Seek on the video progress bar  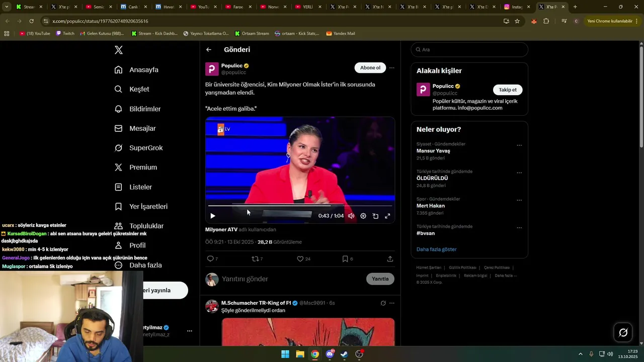(x=300, y=206)
